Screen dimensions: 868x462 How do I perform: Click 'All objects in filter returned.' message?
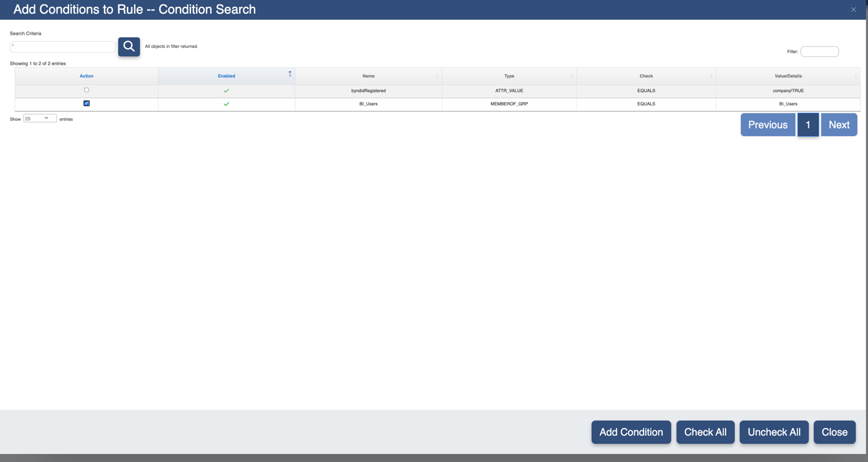[171, 46]
